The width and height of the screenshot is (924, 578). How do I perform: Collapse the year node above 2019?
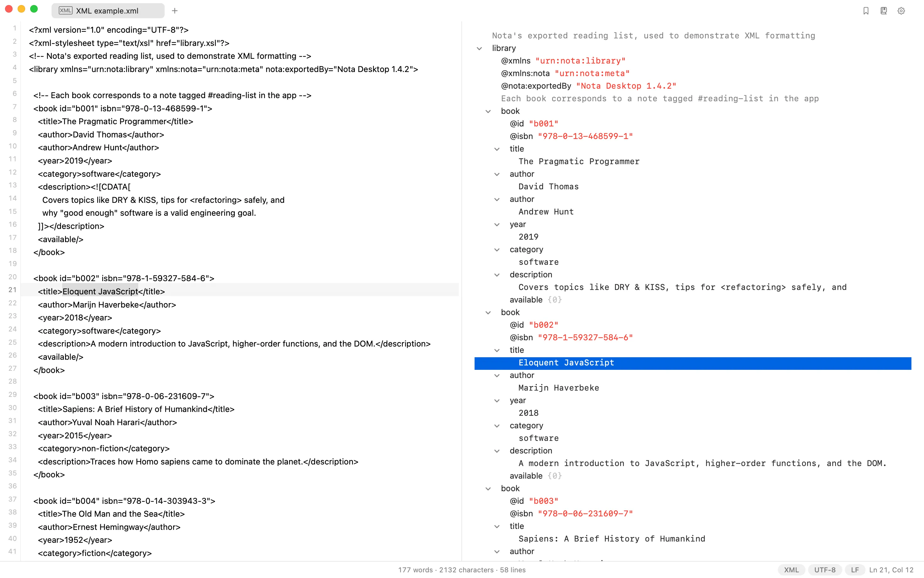tap(497, 225)
